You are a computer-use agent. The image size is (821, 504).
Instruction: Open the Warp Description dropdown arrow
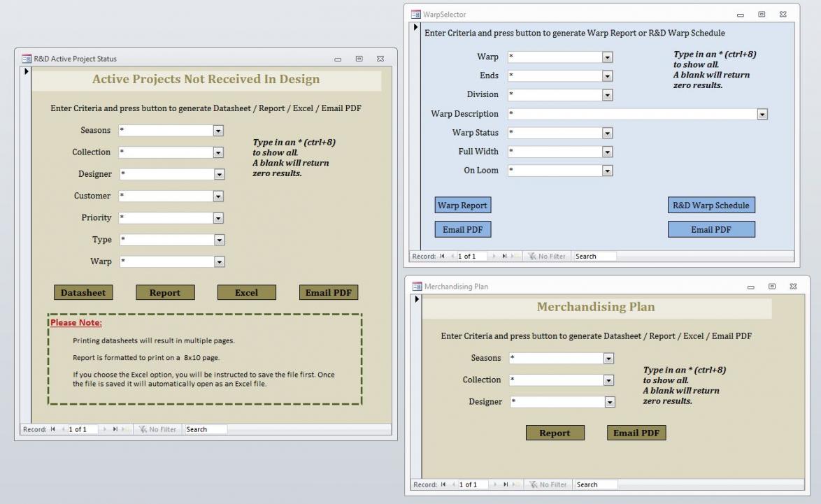[762, 114]
